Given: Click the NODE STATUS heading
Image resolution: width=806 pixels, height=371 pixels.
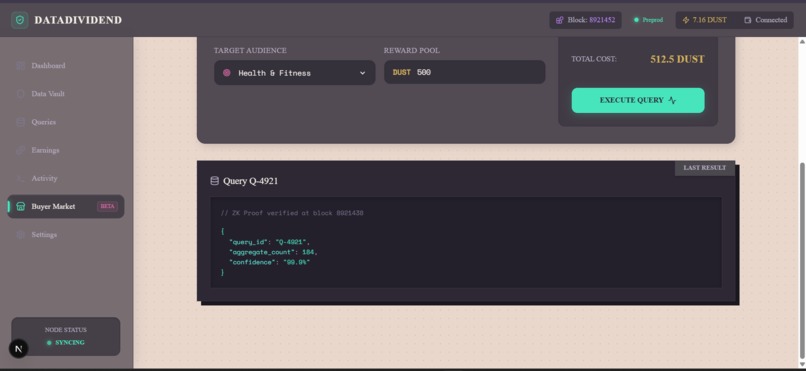Looking at the screenshot, I should tap(66, 330).
